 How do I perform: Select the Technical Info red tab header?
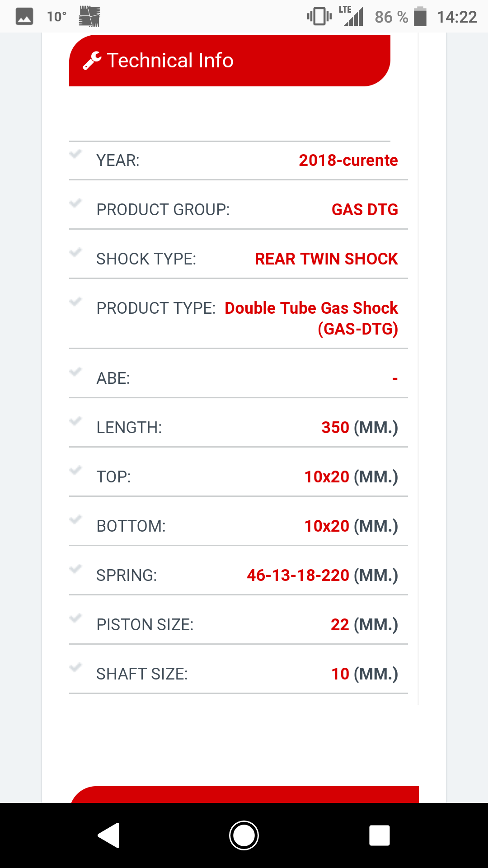pos(230,61)
